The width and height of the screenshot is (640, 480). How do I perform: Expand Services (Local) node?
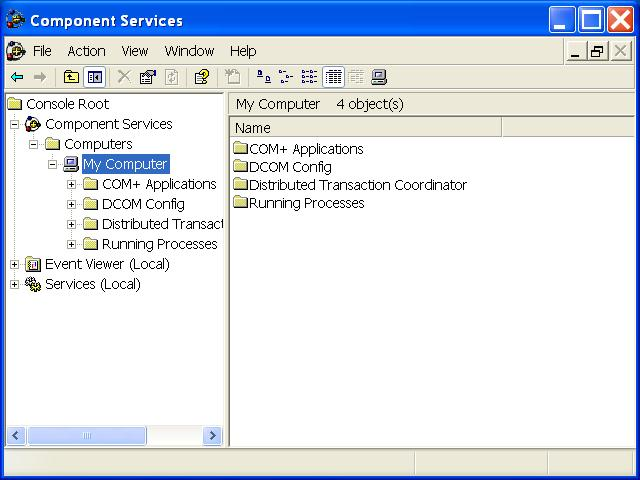point(14,284)
